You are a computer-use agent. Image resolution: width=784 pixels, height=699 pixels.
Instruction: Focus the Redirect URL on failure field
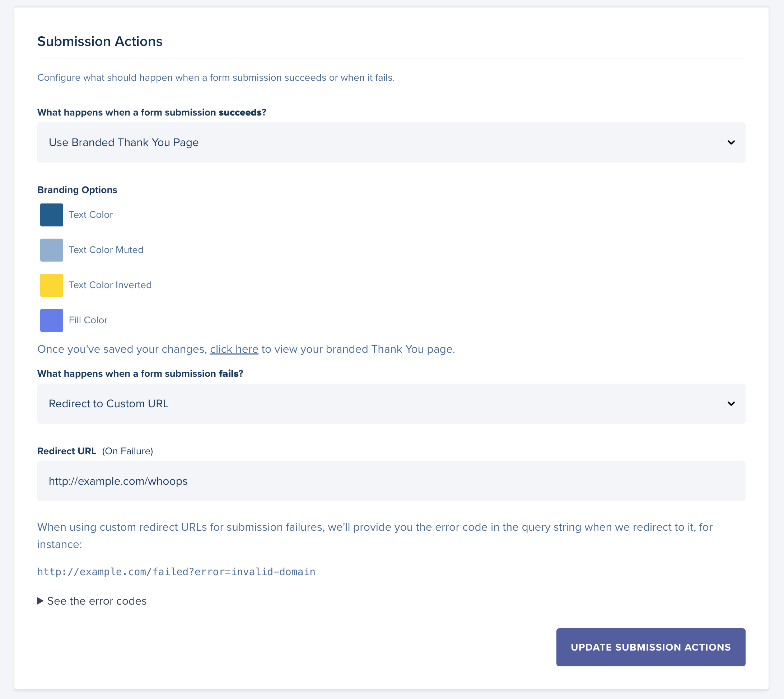[x=391, y=481]
